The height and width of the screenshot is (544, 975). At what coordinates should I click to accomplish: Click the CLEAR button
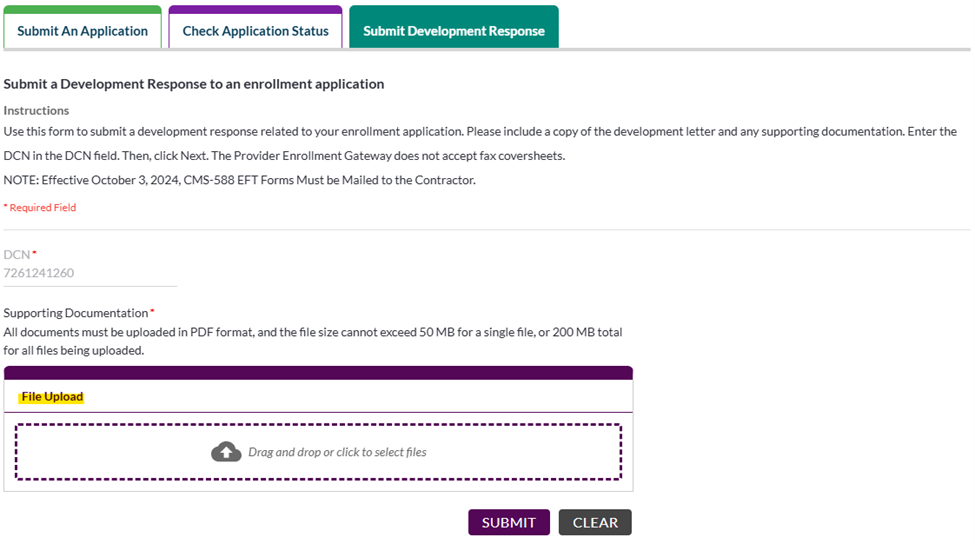coord(595,522)
